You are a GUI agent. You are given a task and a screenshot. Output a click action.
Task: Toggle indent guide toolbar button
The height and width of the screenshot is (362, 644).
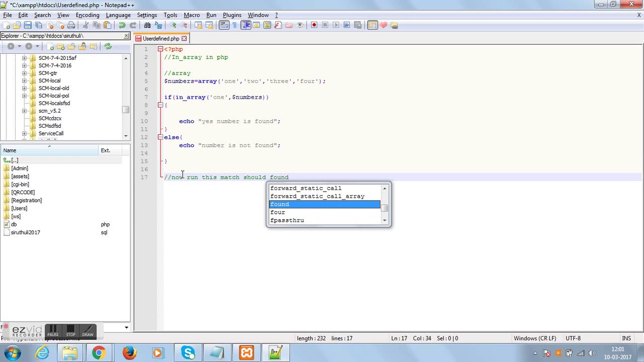click(246, 25)
